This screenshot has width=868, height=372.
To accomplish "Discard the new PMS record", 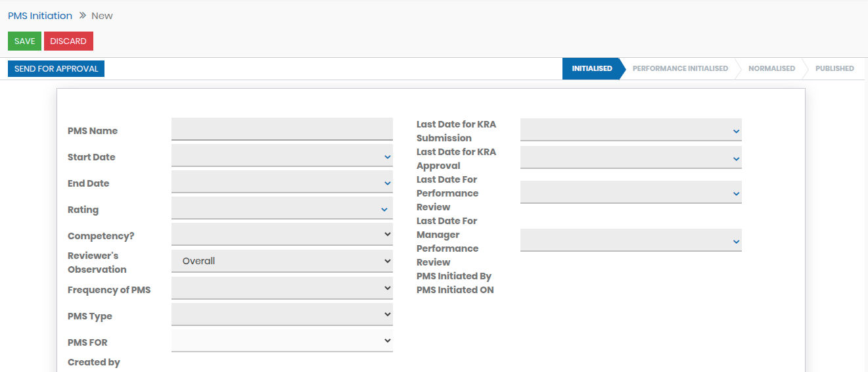I will point(68,41).
